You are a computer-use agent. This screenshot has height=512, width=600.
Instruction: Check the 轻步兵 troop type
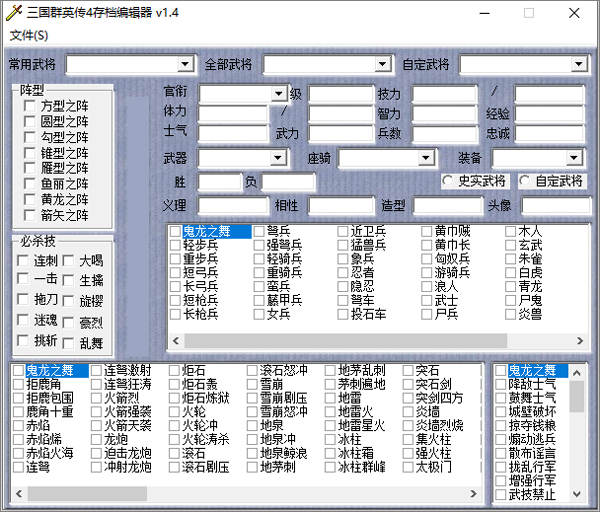[x=175, y=245]
